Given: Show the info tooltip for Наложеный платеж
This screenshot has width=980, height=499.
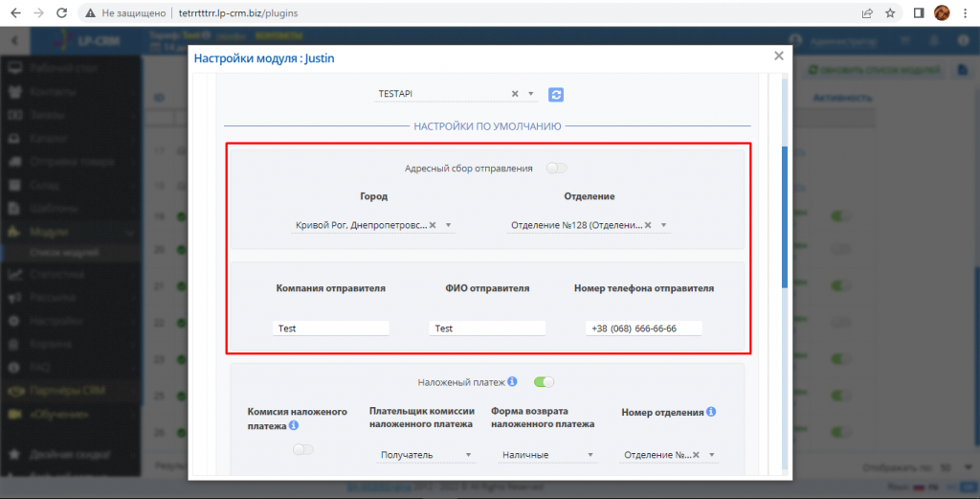Looking at the screenshot, I should coord(513,381).
